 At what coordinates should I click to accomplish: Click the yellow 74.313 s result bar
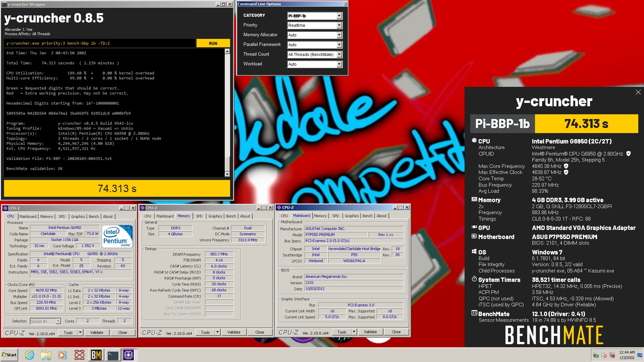click(117, 189)
